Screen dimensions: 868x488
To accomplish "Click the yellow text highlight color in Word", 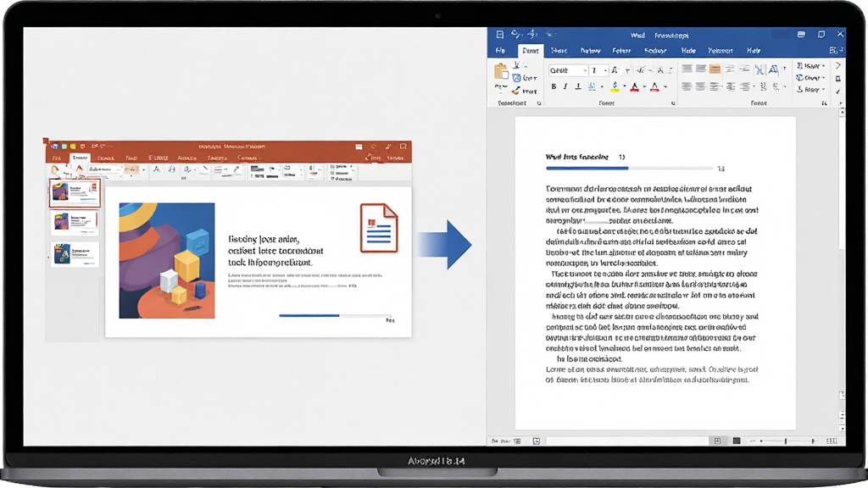I will pyautogui.click(x=615, y=86).
